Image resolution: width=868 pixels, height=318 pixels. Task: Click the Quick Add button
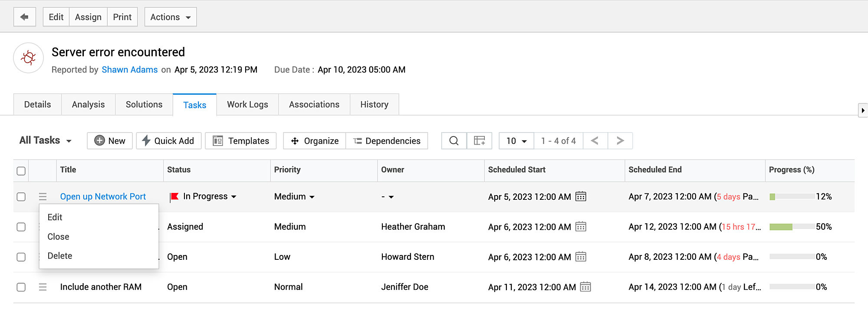tap(168, 141)
